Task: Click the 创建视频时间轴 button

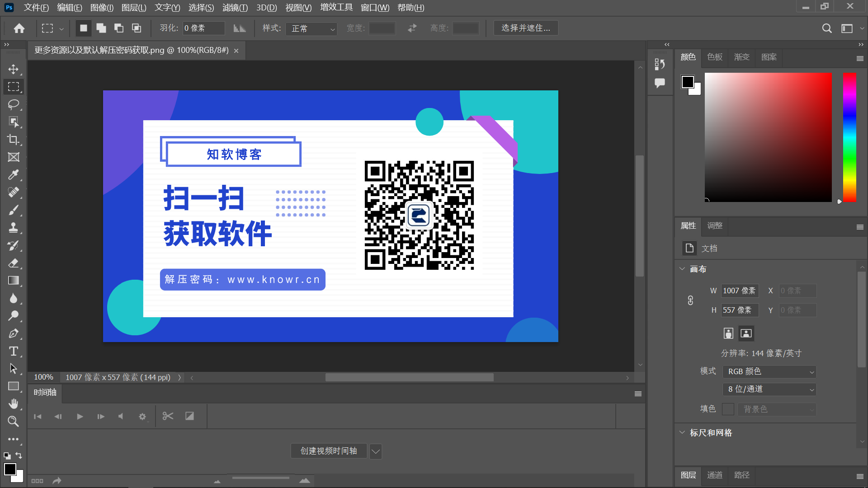Action: click(329, 451)
